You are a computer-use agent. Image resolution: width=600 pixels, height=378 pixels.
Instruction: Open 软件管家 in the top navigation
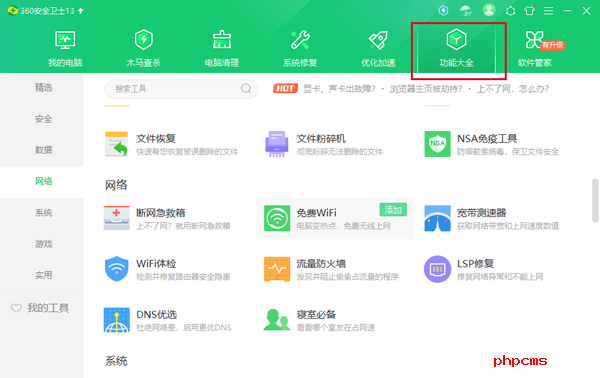pyautogui.click(x=535, y=48)
